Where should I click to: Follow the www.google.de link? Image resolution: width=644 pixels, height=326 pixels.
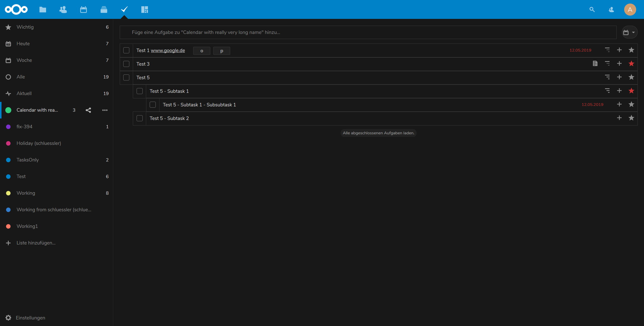(168, 50)
